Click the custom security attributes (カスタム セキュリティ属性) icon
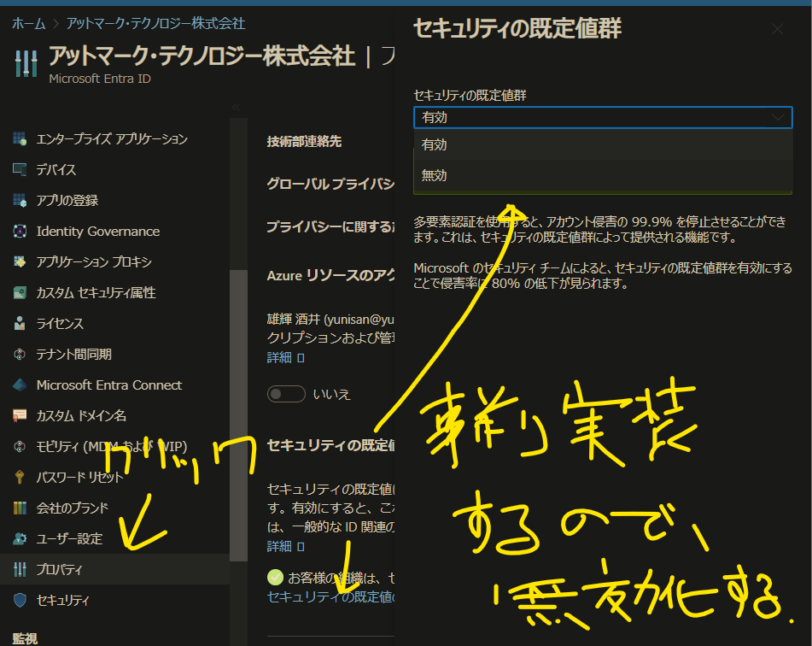 point(20,293)
